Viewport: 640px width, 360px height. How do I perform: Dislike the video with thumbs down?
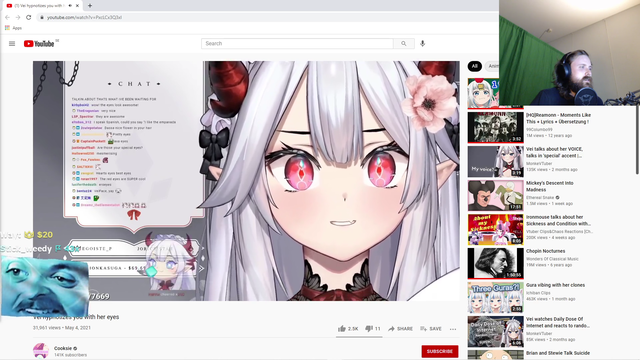click(373, 329)
